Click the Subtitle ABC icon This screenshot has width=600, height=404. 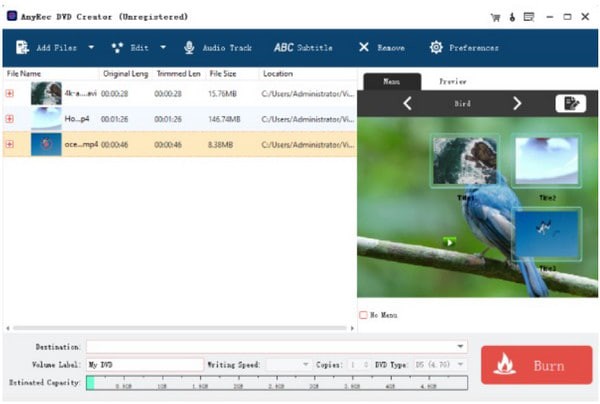[284, 47]
